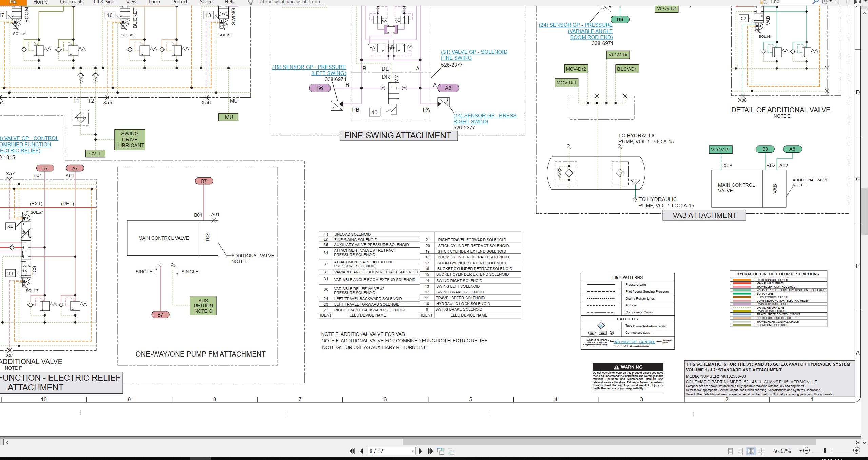Open the (24) Sensor GP - Pressure Variable Angle link
Screen dimensions: 868x460
[576, 31]
